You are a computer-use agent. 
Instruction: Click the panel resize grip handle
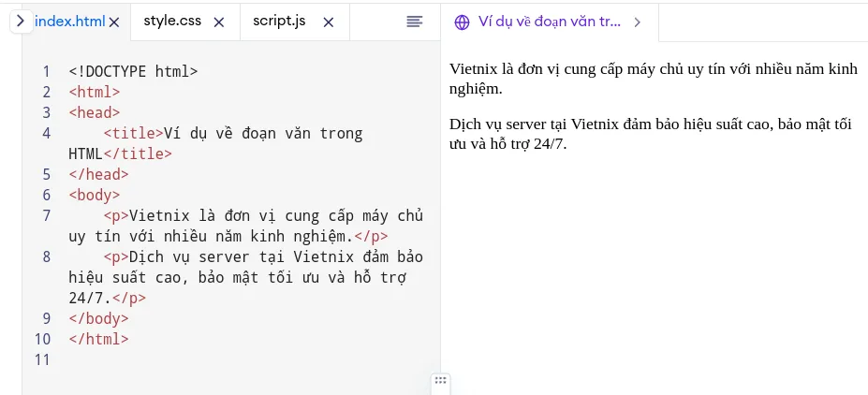tap(441, 380)
